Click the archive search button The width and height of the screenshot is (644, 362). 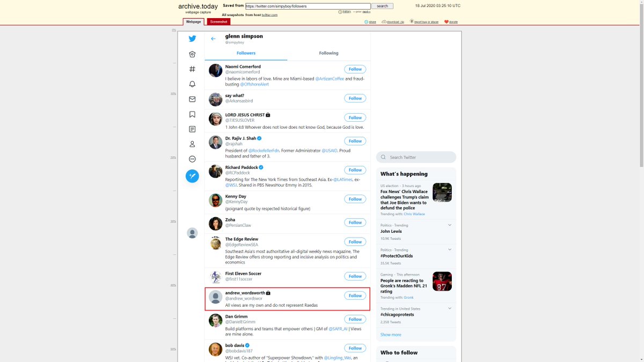point(382,6)
